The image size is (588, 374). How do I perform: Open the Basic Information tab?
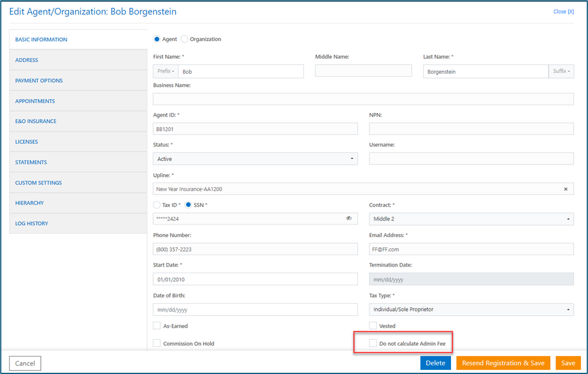(x=78, y=40)
